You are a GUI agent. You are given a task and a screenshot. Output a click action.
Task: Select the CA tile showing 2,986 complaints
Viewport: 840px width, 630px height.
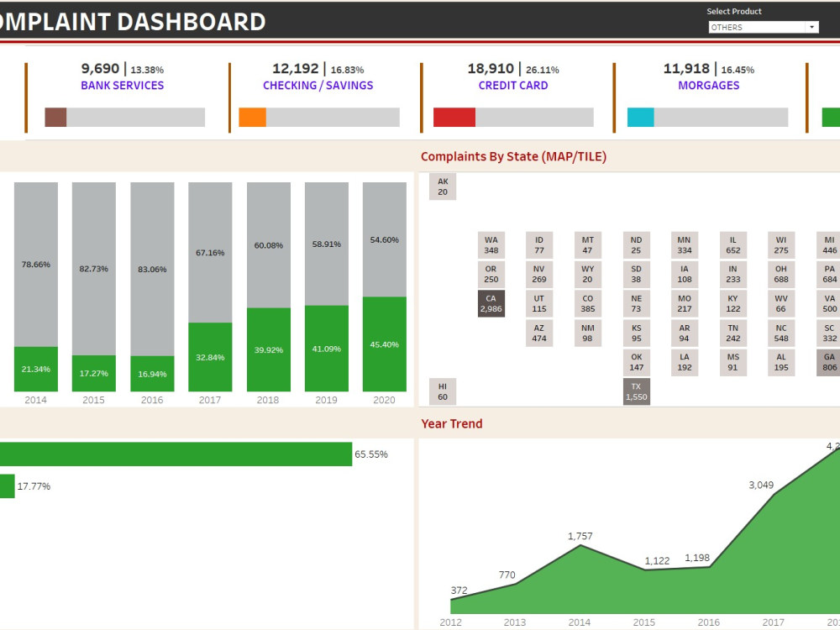[491, 303]
